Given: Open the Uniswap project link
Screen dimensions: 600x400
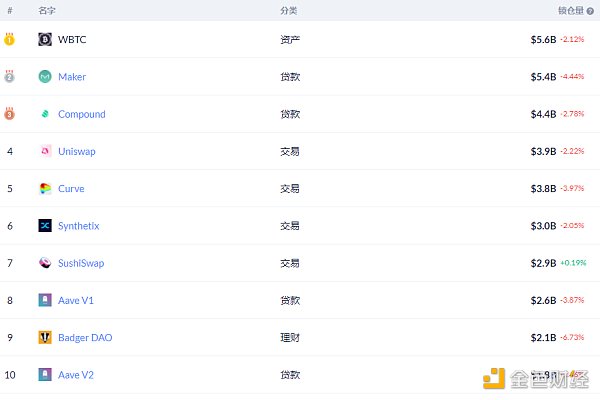Looking at the screenshot, I should (x=77, y=151).
